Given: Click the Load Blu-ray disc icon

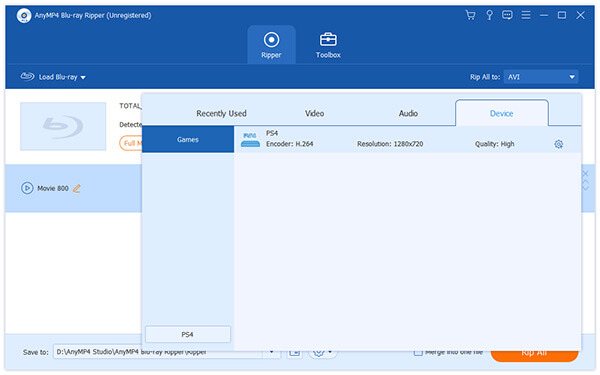Looking at the screenshot, I should [x=27, y=76].
